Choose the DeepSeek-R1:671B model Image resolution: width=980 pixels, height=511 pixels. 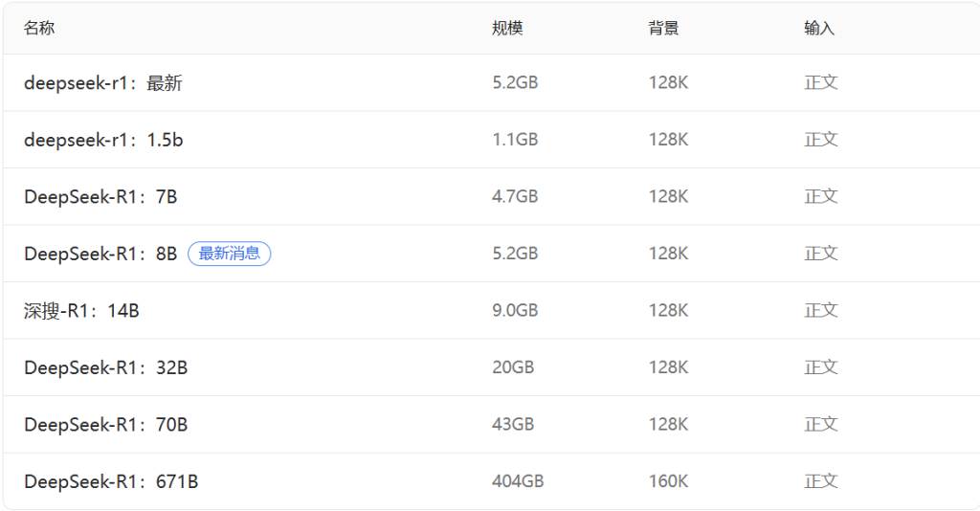111,481
